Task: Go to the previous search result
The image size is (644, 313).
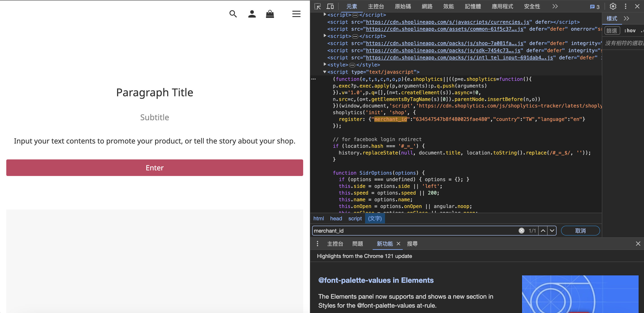Action: pos(543,231)
